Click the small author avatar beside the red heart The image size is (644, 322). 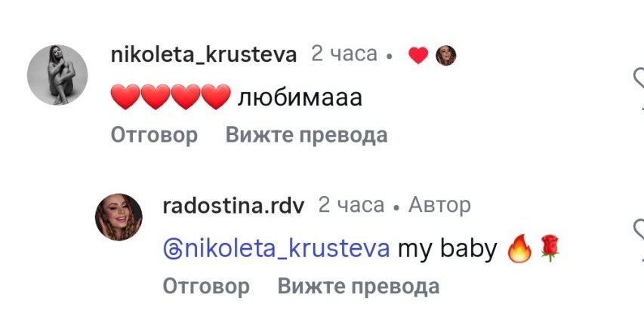(x=445, y=55)
